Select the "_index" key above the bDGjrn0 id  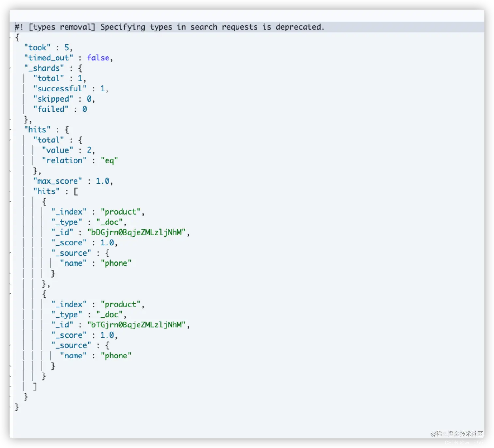click(x=69, y=212)
